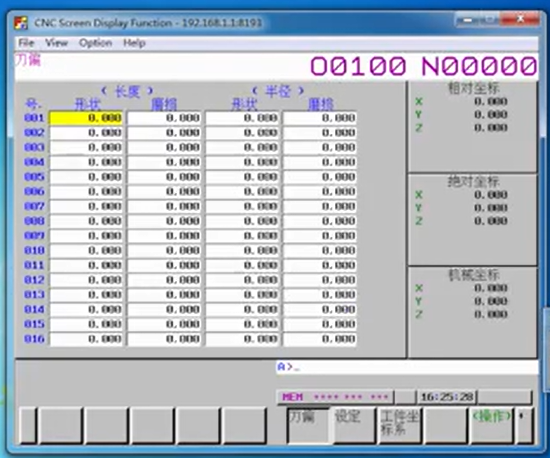Click offset number 016 row label
This screenshot has width=550, height=458.
tap(34, 339)
